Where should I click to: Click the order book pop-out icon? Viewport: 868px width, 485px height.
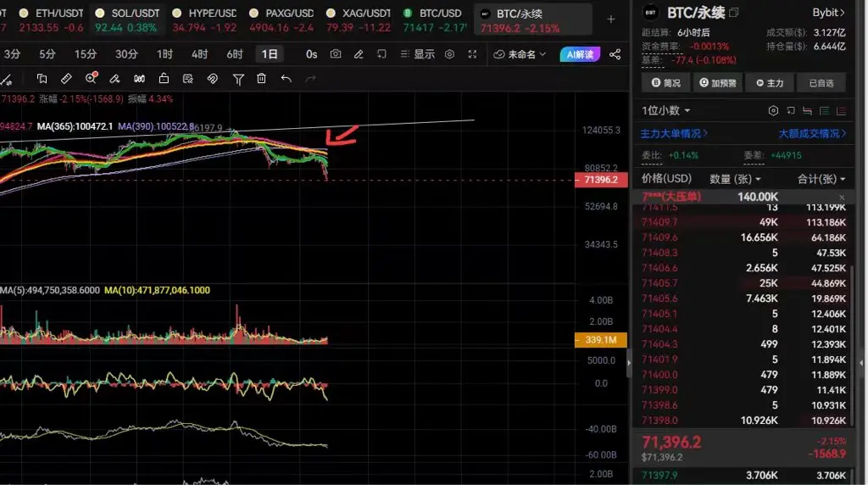(791, 111)
